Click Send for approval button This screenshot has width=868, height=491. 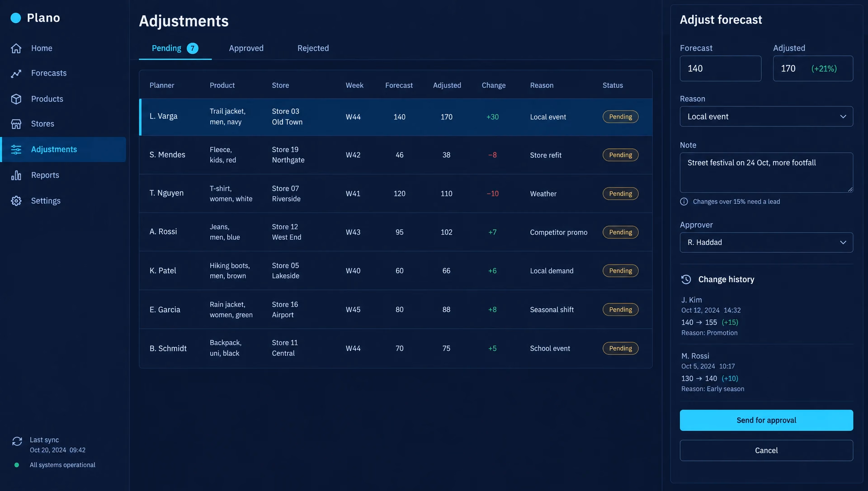coord(766,420)
